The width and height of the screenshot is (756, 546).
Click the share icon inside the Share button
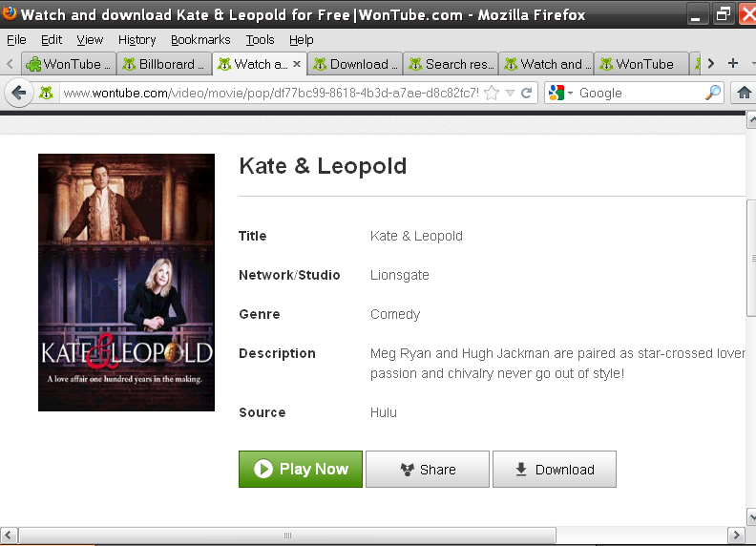coord(408,470)
